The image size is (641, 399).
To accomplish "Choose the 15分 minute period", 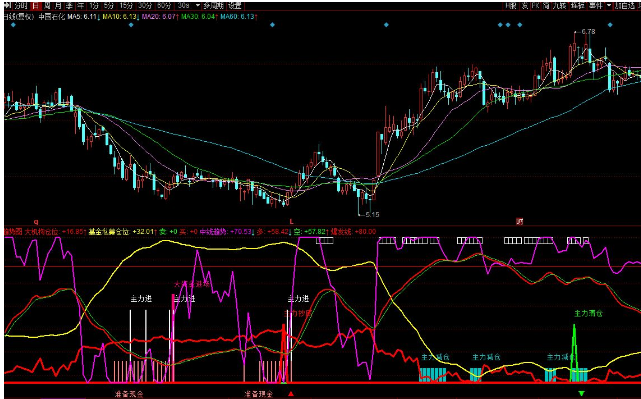I will (124, 6).
